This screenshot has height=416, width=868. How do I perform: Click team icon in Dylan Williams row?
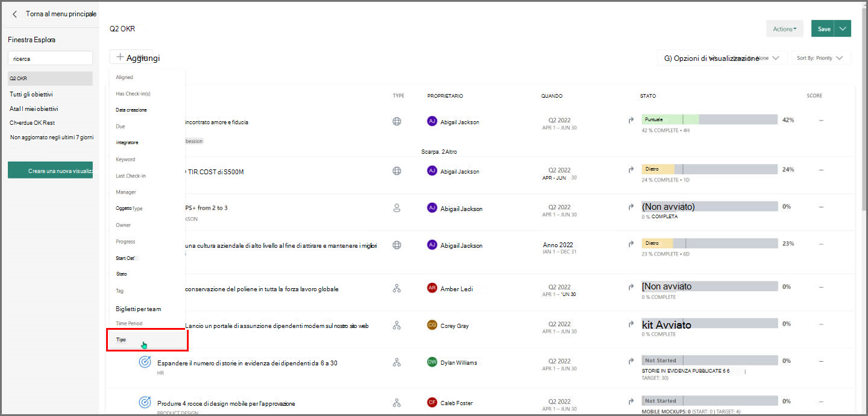click(x=397, y=362)
